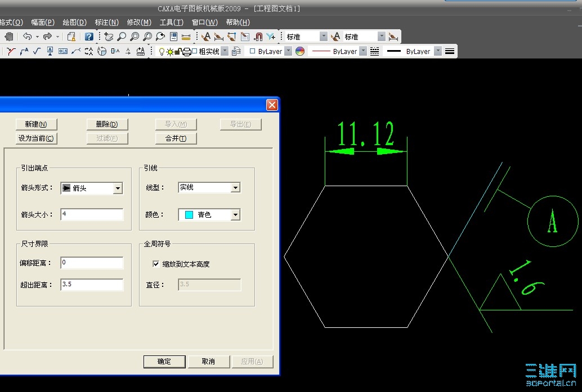Open the 帮助(H) menu

pos(238,22)
